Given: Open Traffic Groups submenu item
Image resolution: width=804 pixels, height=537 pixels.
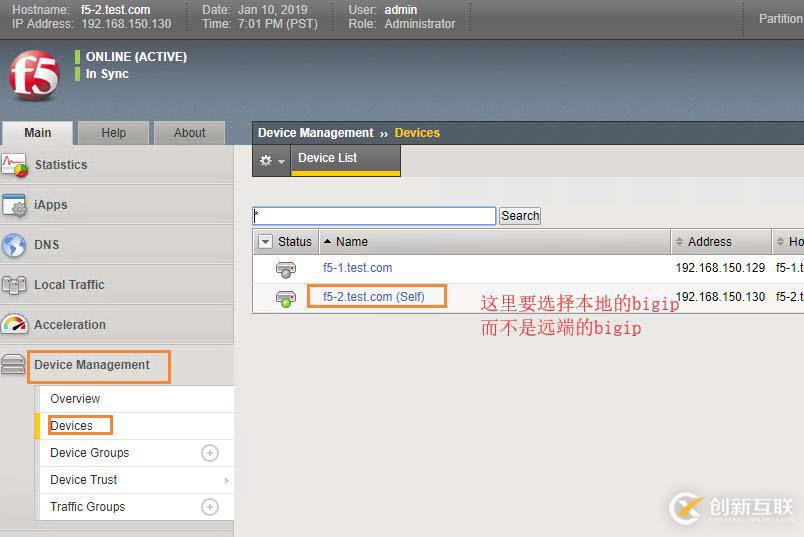Looking at the screenshot, I should pos(88,507).
